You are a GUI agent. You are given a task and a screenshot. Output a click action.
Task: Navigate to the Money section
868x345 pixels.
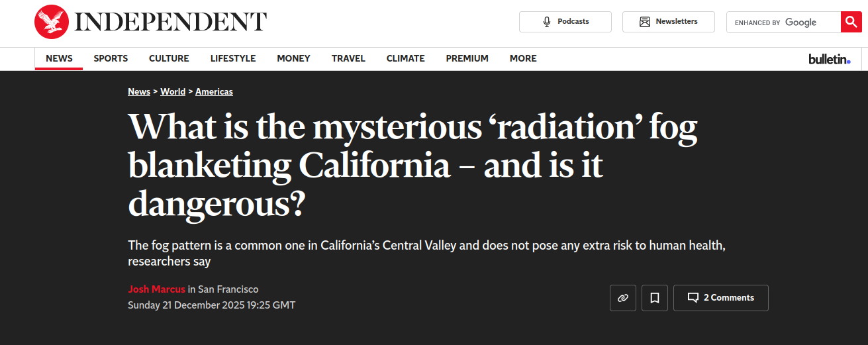click(x=293, y=58)
